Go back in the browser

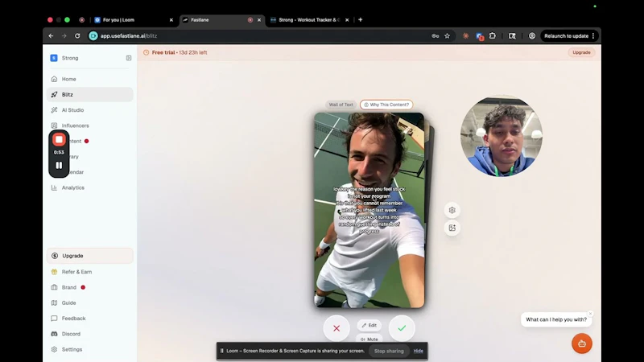coord(51,35)
